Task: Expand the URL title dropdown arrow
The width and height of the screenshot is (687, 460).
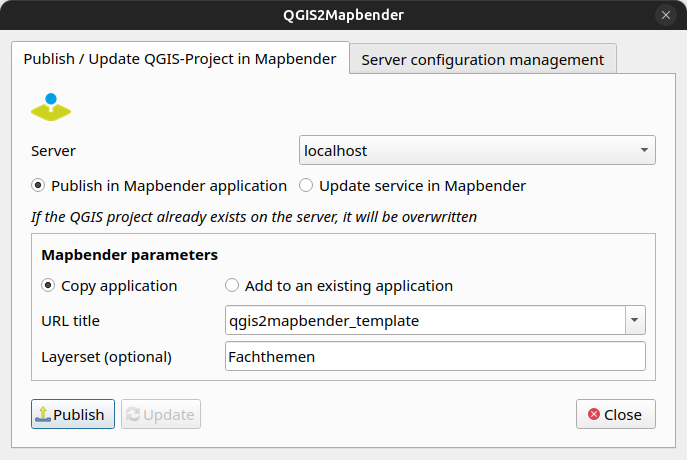Action: click(635, 320)
